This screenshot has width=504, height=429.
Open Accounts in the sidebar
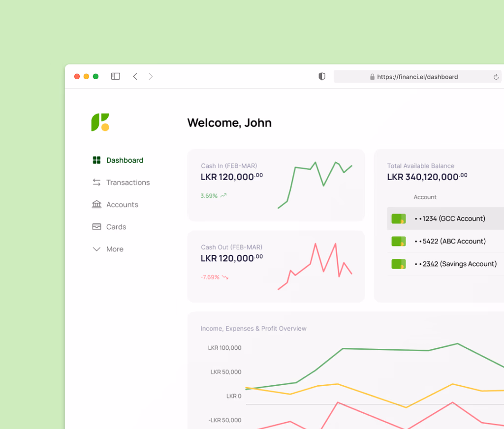click(122, 204)
